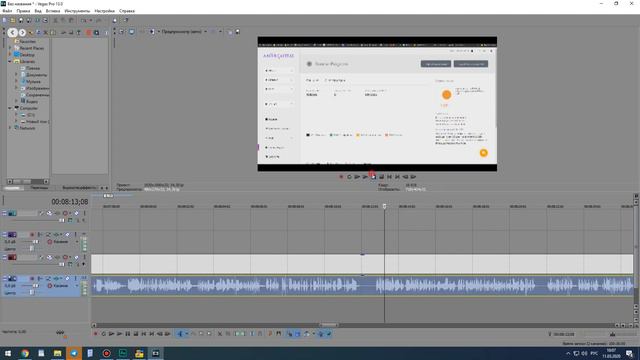Expand the Network tree node

click(11, 128)
